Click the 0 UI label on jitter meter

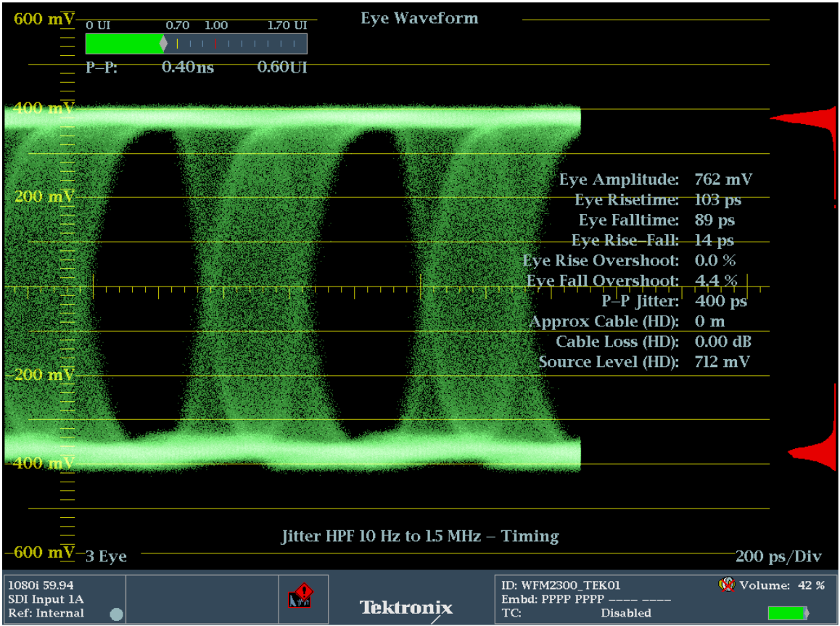(x=98, y=25)
